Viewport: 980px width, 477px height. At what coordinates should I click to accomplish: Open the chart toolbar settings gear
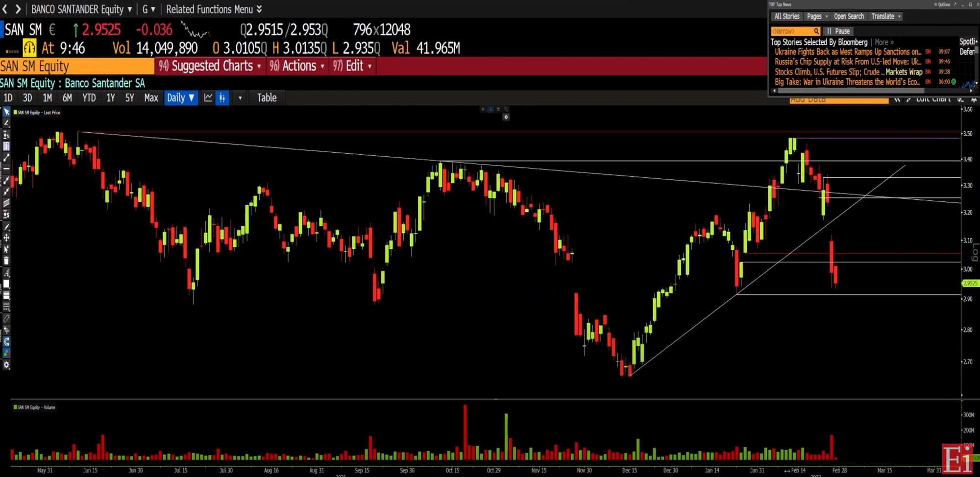coord(6,364)
